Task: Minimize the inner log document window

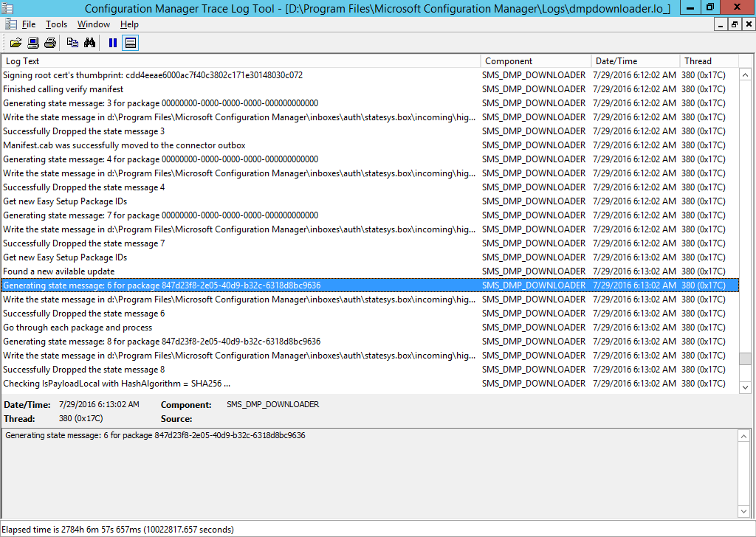Action: tap(721, 24)
